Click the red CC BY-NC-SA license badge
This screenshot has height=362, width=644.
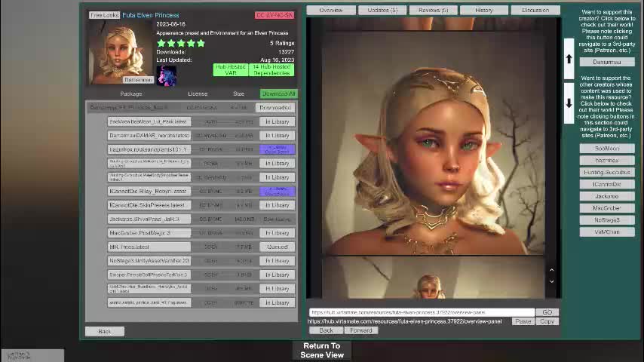[x=274, y=15]
